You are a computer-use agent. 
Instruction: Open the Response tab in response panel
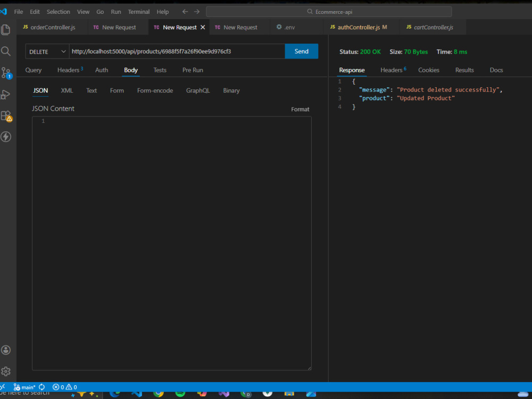pyautogui.click(x=352, y=70)
